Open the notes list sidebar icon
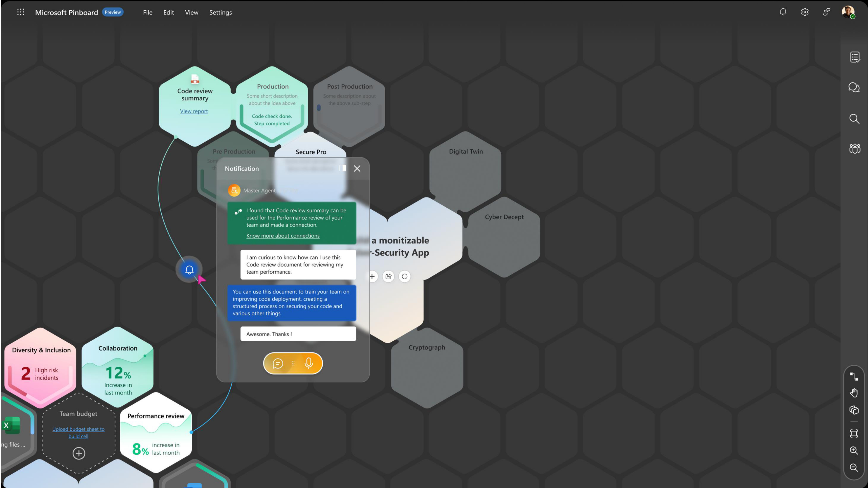 point(854,57)
